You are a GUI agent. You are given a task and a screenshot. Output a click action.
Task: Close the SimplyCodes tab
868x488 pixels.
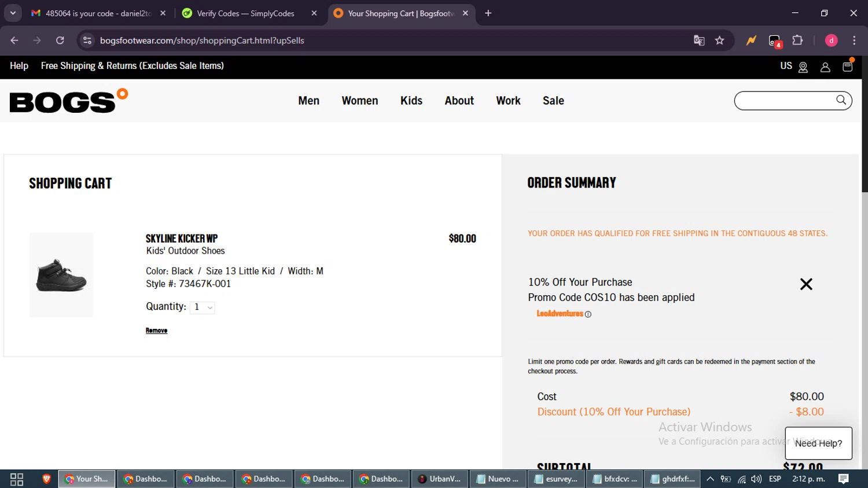coord(314,13)
